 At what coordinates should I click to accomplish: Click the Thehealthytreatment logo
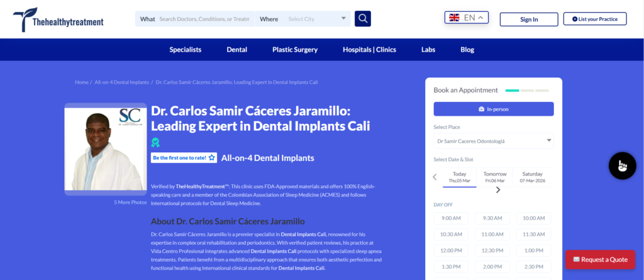click(58, 20)
